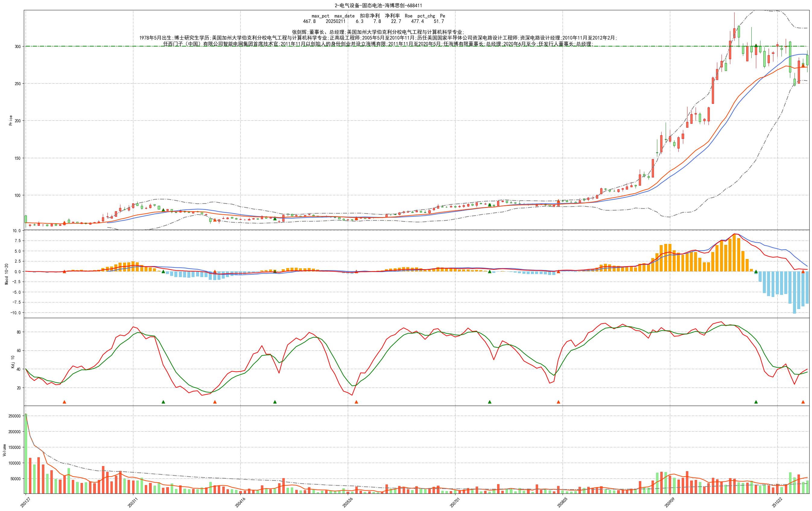Click the 300 tick label on the Price axis
812x511 pixels.
click(x=17, y=46)
